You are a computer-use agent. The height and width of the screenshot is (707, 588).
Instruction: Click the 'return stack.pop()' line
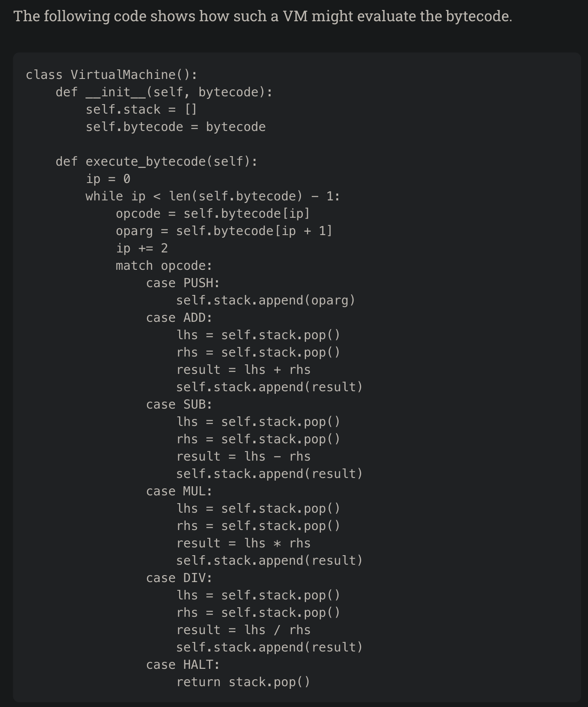[243, 682]
